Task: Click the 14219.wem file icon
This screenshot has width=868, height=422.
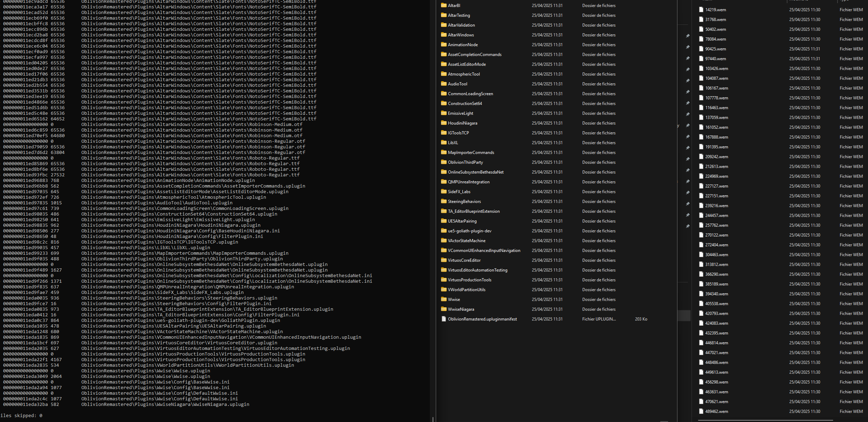Action: 701,10
